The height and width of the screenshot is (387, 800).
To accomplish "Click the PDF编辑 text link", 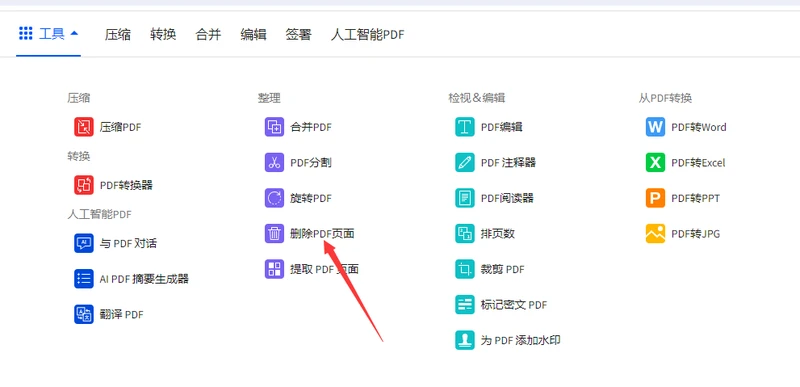I will click(x=502, y=127).
